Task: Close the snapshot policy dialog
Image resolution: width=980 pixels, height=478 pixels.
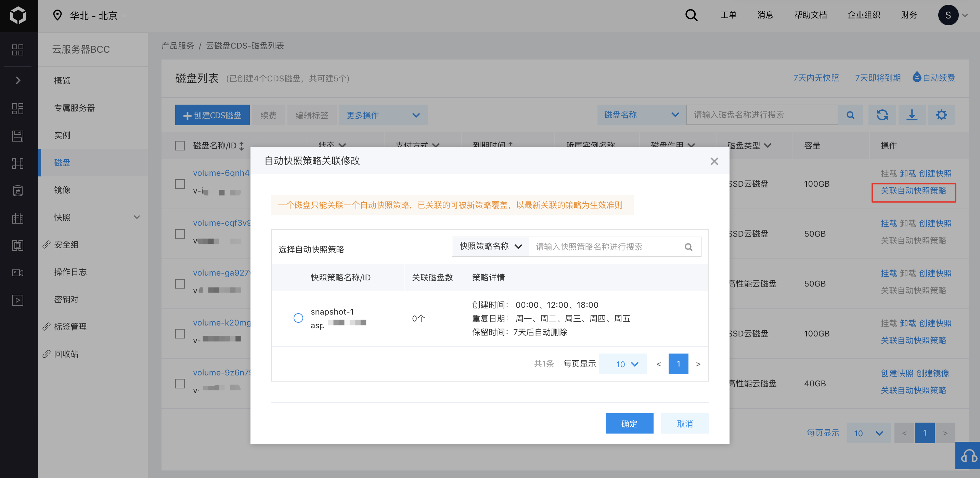Action: point(714,161)
